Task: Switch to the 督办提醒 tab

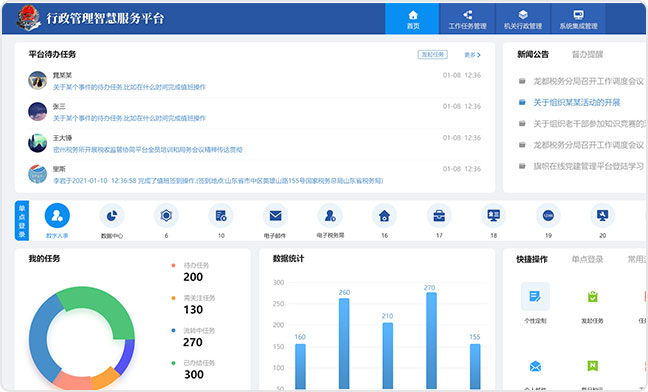Action: click(x=587, y=54)
